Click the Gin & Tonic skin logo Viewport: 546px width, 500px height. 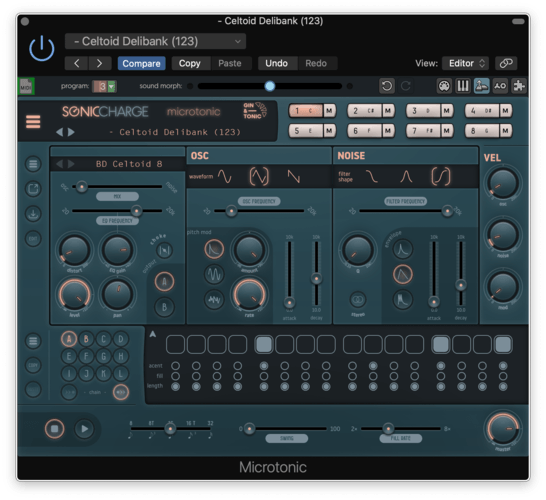coord(255,111)
